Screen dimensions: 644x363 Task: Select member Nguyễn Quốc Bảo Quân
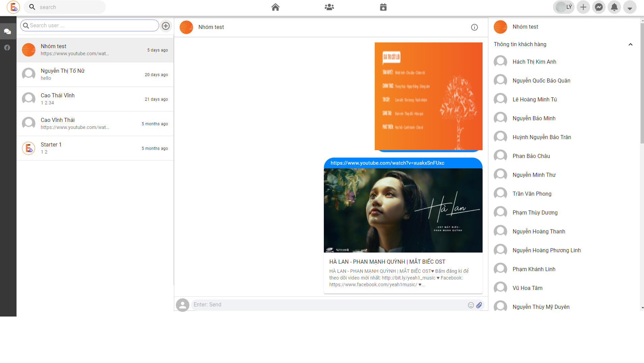(x=564, y=80)
